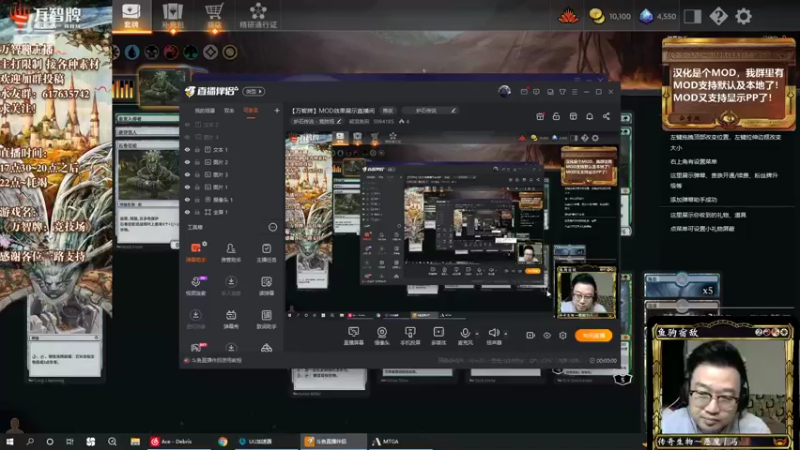Open the MTGA Decks tab
Viewport: 800px width, 450px height.
coord(131,16)
